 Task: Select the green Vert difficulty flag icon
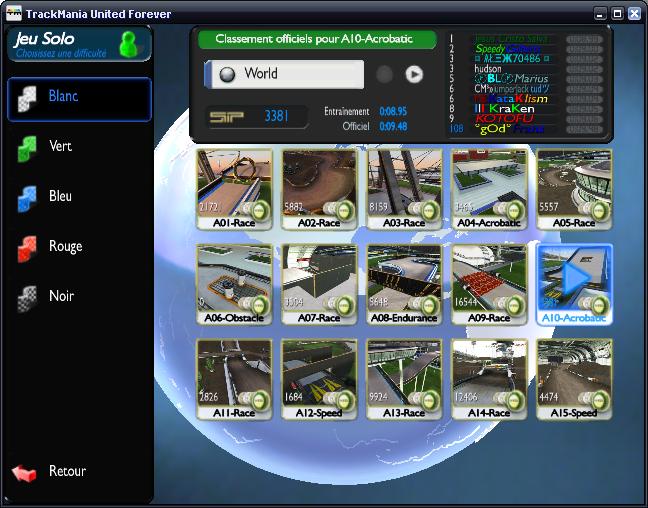[x=27, y=148]
